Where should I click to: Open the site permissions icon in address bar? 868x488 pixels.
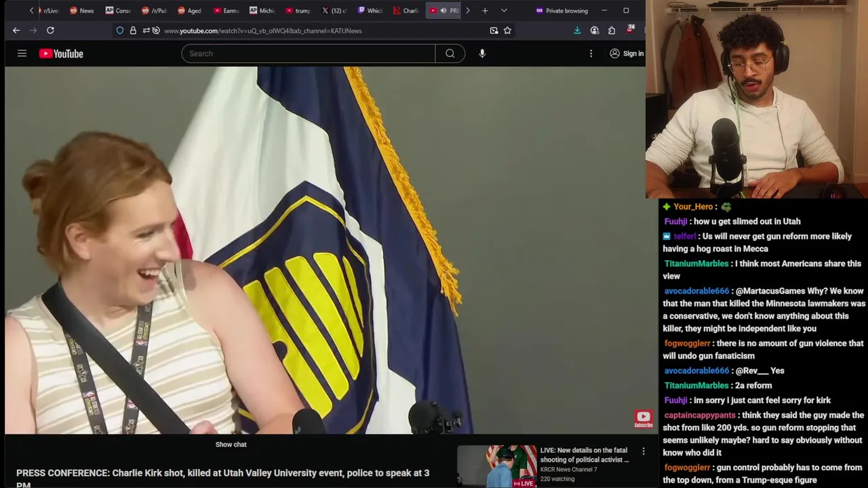pos(146,30)
